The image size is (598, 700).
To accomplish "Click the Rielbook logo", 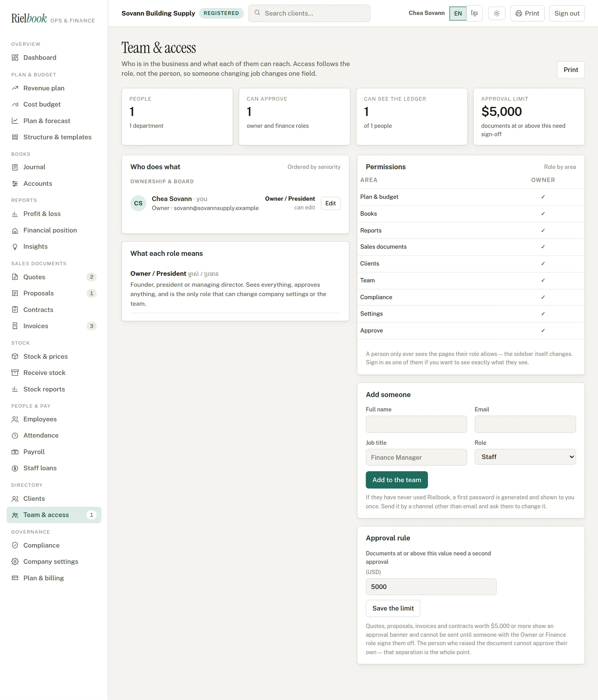I will click(x=29, y=18).
